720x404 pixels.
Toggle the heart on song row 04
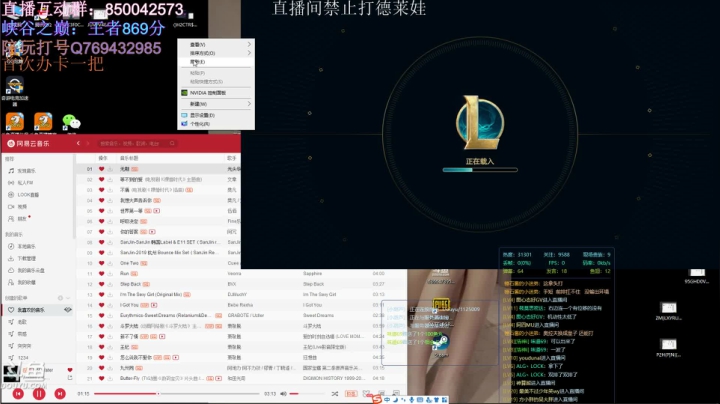[x=101, y=200]
